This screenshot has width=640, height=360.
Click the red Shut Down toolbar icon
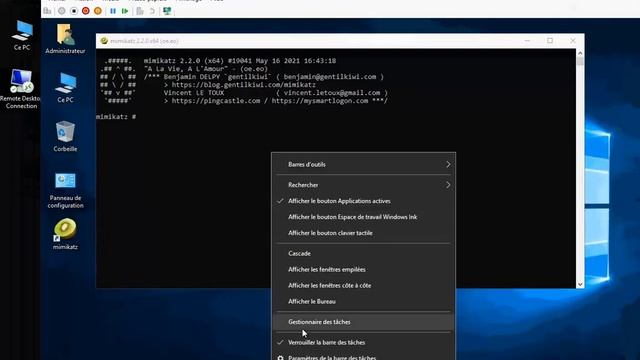click(86, 11)
